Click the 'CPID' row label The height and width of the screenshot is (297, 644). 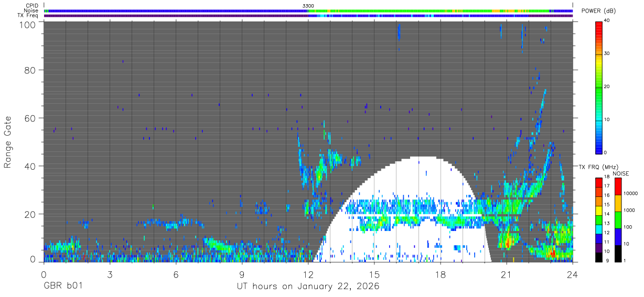coord(33,6)
